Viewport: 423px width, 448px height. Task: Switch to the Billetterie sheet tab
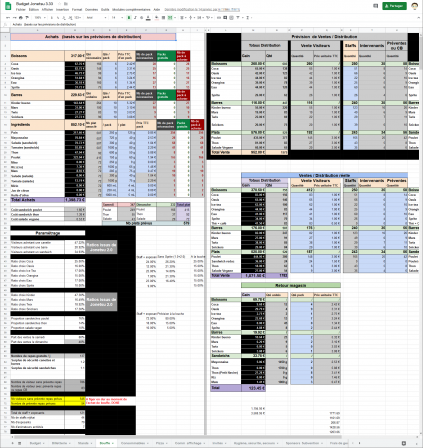click(59, 443)
